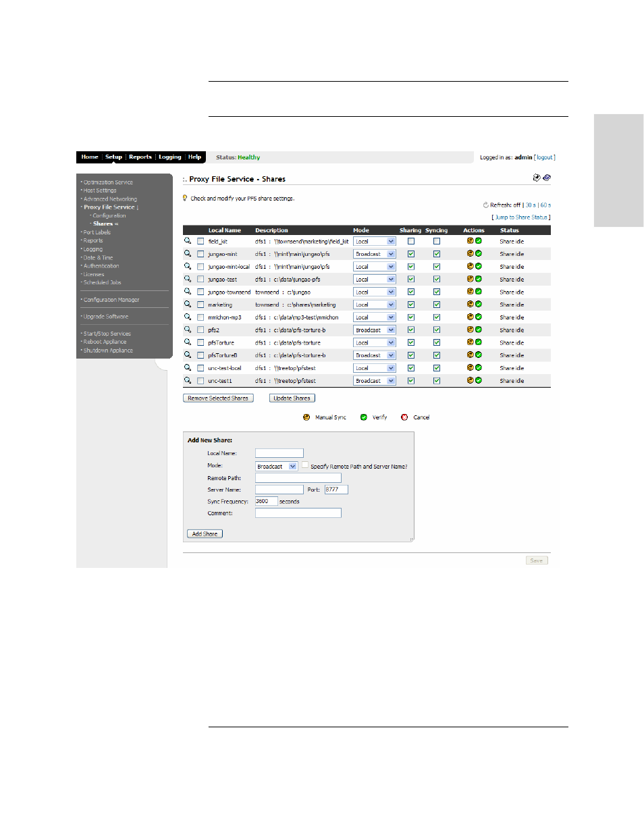Open Configuration Manager in sidebar
The height and width of the screenshot is (834, 644).
click(111, 300)
